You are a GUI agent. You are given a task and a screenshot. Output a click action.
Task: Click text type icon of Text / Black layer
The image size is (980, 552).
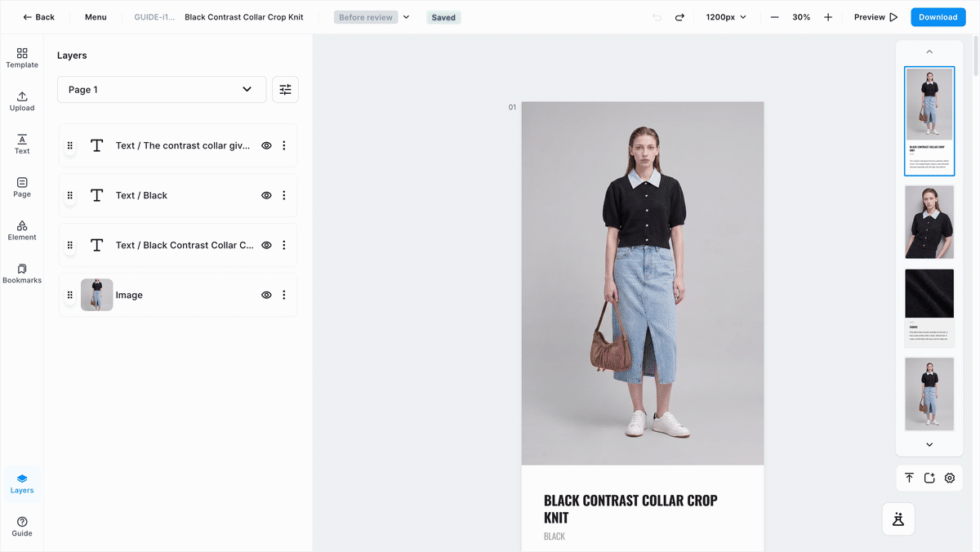click(96, 195)
